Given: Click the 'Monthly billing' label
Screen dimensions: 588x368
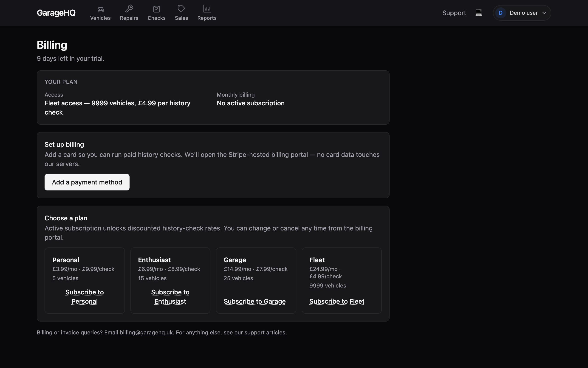Looking at the screenshot, I should (x=235, y=95).
